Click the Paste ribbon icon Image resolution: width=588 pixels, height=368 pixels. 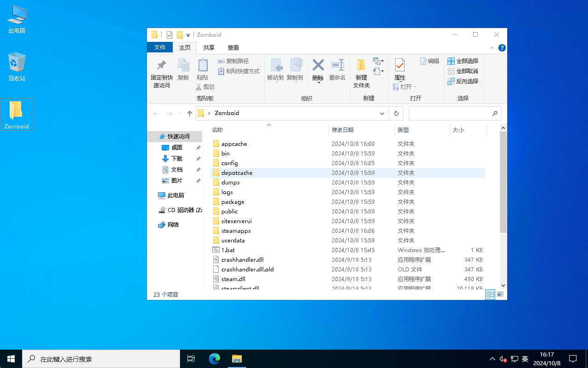point(203,65)
